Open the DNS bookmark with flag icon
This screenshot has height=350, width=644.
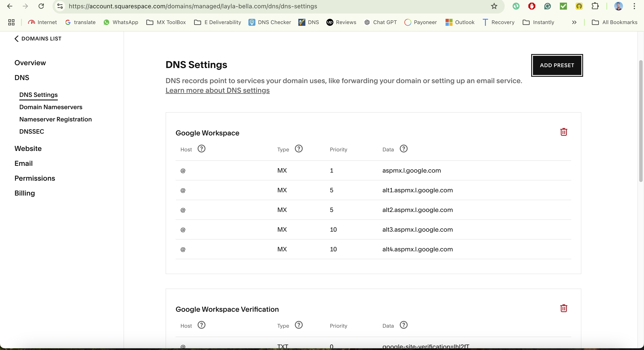308,22
